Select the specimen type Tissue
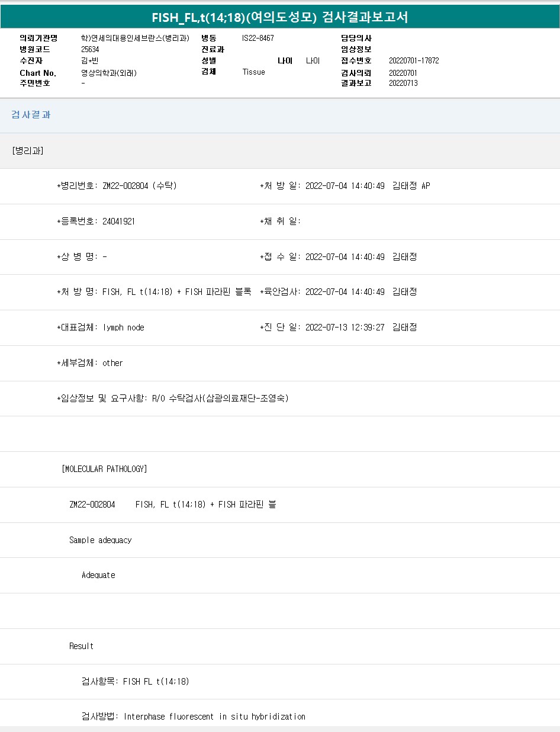The width and height of the screenshot is (560, 732). (x=254, y=72)
